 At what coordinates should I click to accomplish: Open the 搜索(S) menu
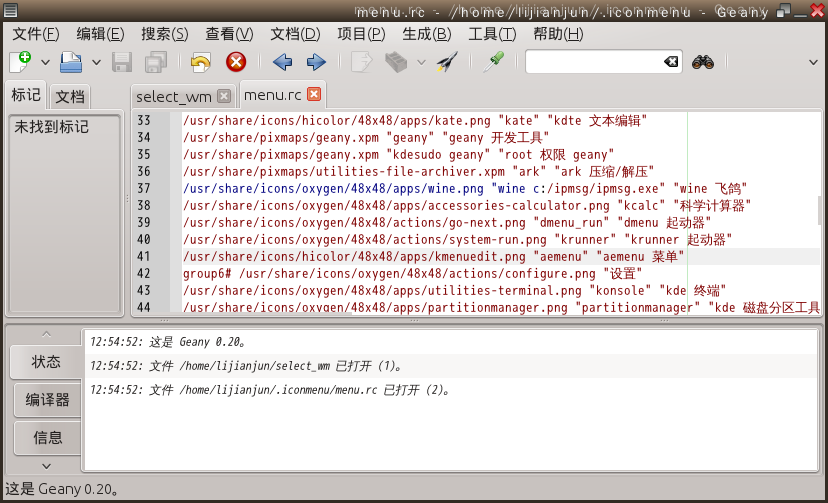pyautogui.click(x=165, y=34)
